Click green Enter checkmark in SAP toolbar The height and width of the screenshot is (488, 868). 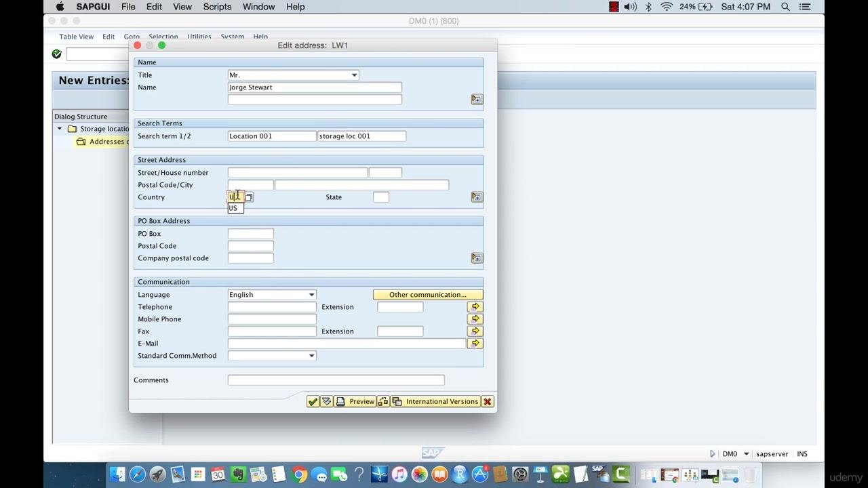(57, 54)
